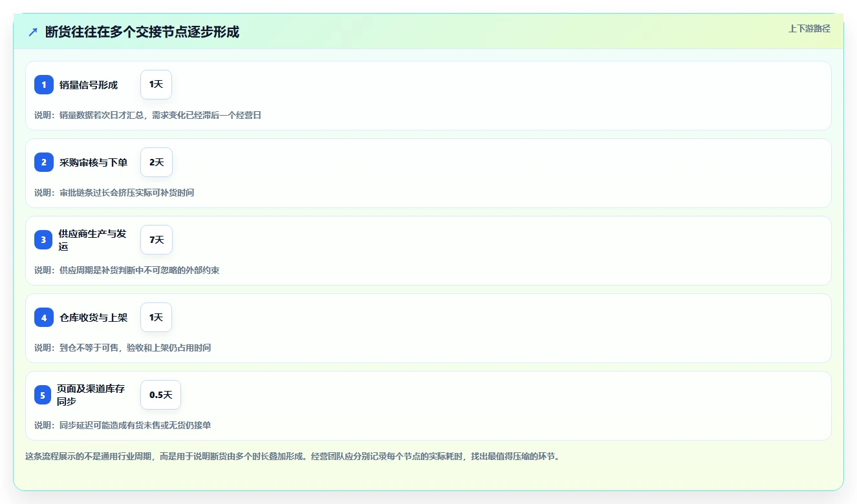
Task: Click the arrow icon beside the panel title
Action: [x=33, y=32]
